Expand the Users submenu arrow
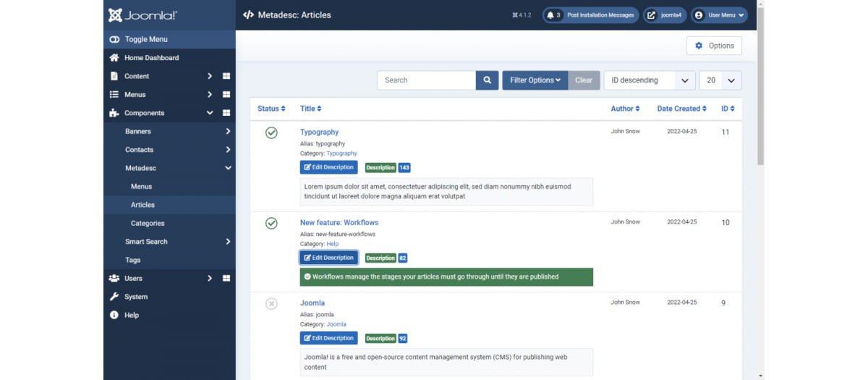868x380 pixels. coord(210,279)
